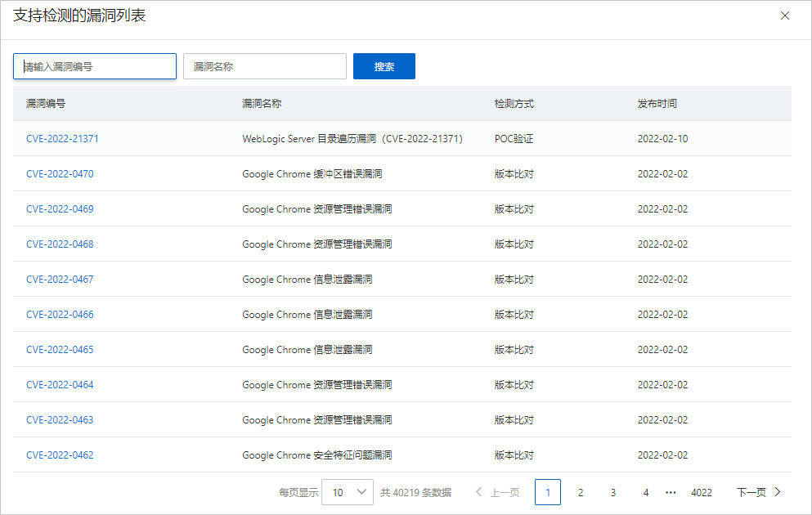Select the Google Chrome 安全特征问题漏洞 cell
The image size is (812, 515).
coord(317,455)
